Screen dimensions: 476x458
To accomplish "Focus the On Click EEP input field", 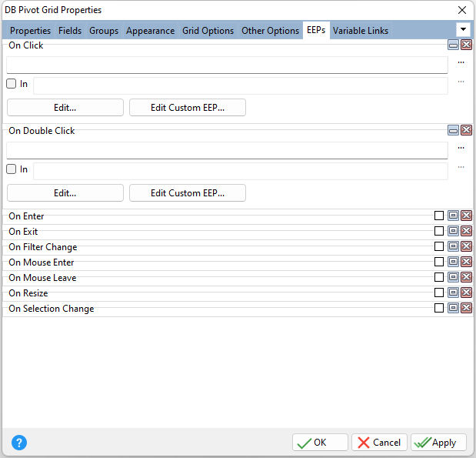I will click(x=227, y=65).
